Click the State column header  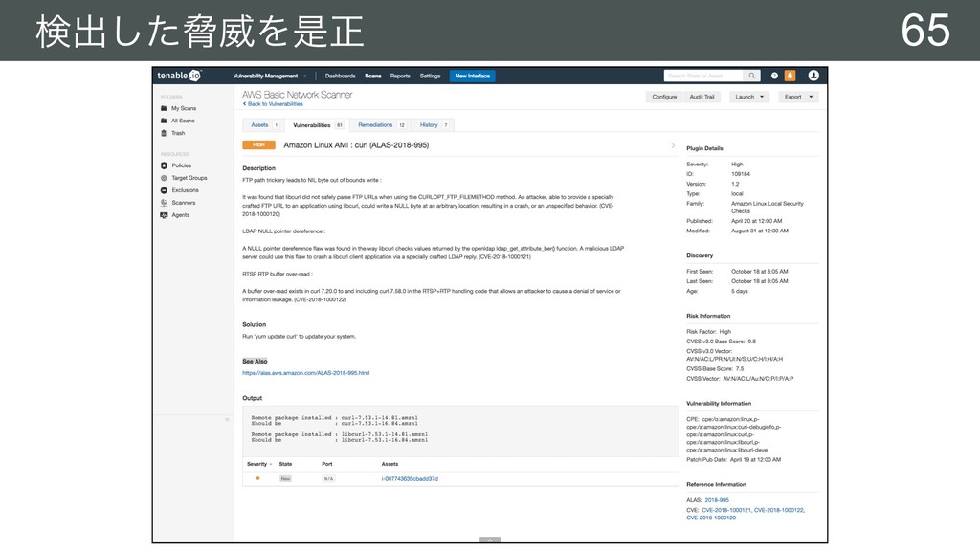pos(285,464)
